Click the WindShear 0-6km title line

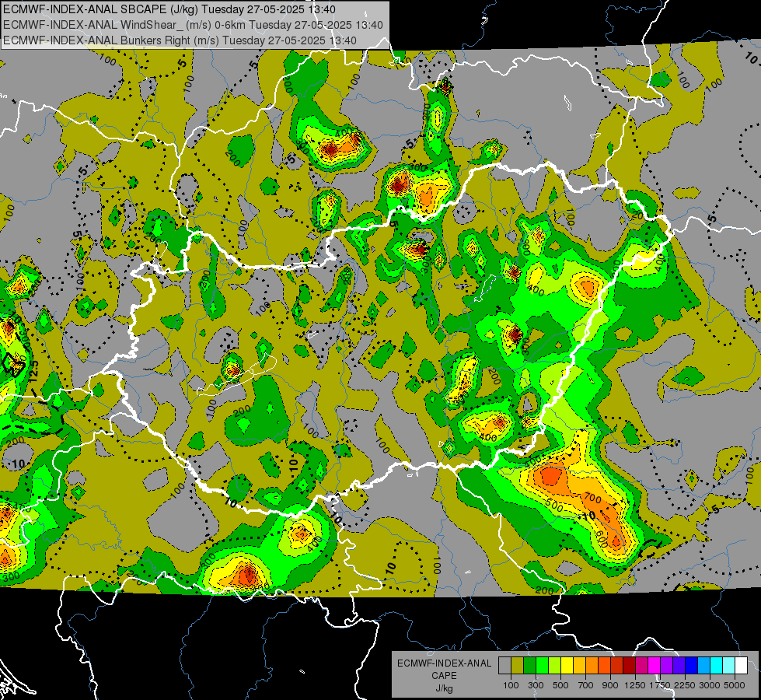[193, 25]
